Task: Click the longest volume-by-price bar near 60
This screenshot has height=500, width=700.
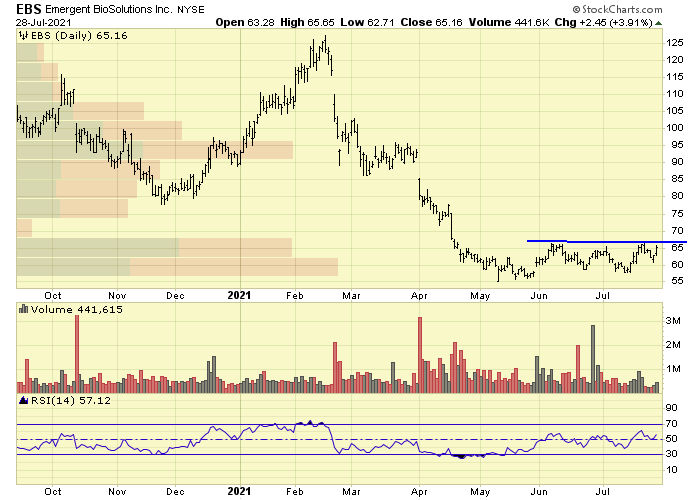Action: click(x=177, y=267)
